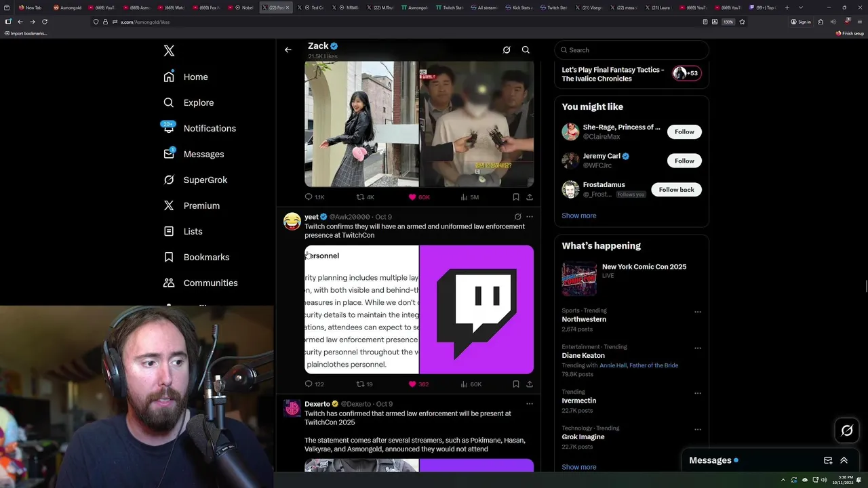Reload the page in browser toolbar
The height and width of the screenshot is (488, 868).
coord(45,22)
